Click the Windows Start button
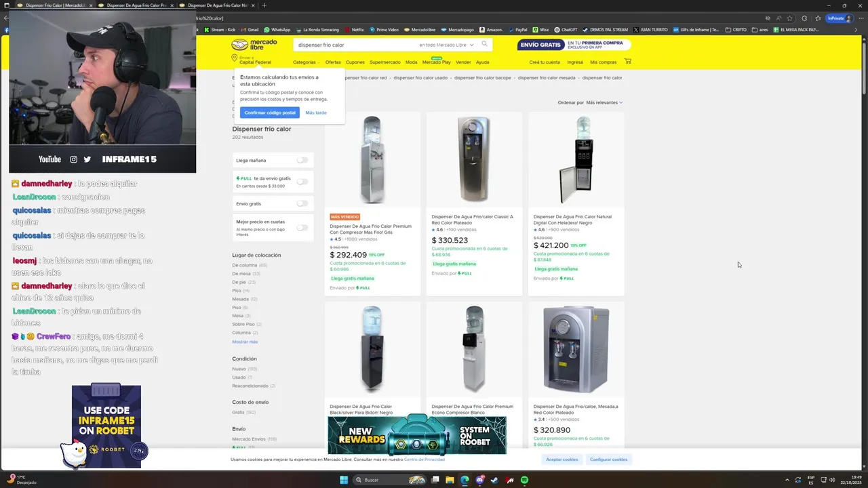This screenshot has width=868, height=488. pos(344,480)
